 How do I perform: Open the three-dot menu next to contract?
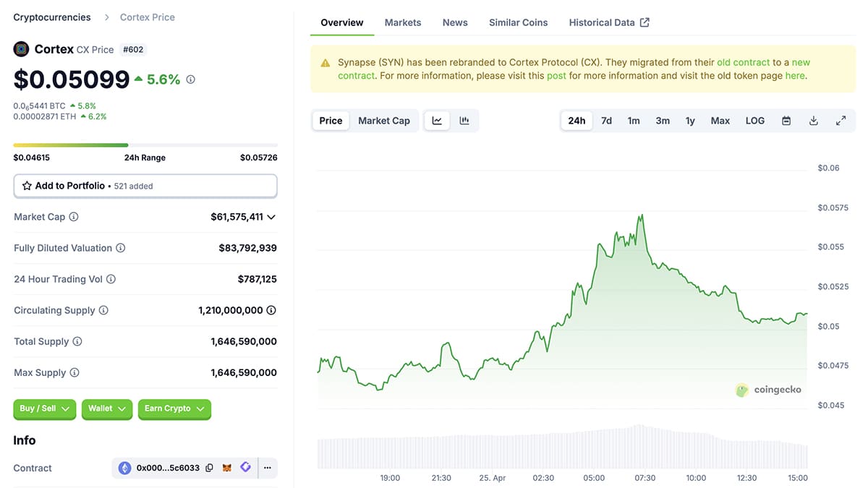[267, 467]
